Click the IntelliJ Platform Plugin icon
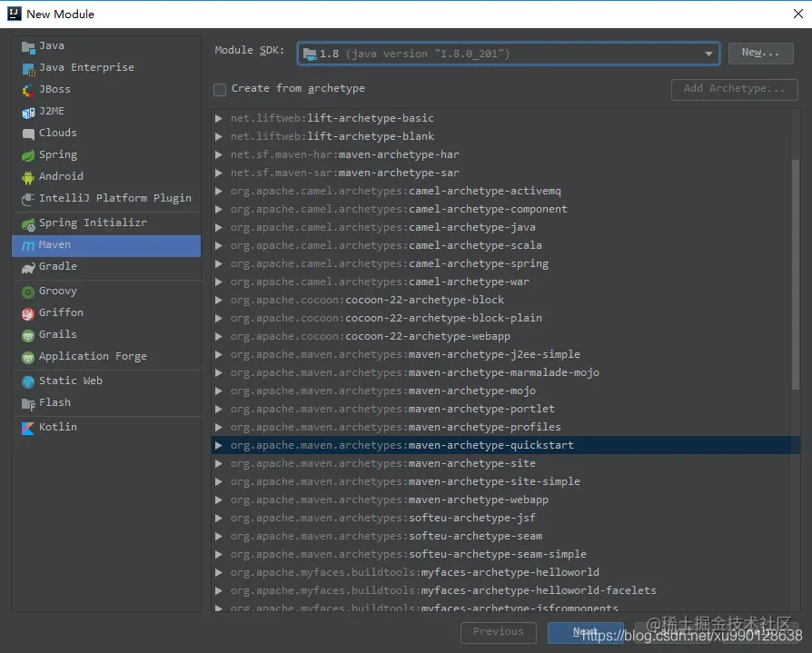Screen dimensions: 812x653 (28, 200)
